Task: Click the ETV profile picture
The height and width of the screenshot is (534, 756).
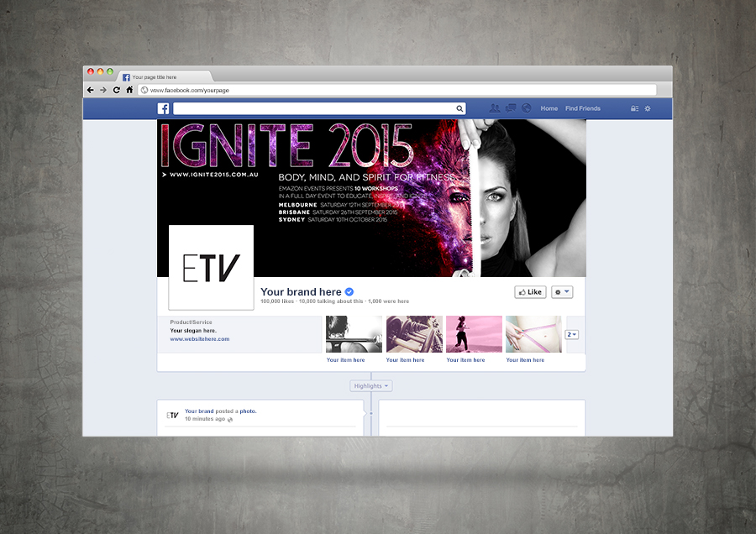Action: coord(211,268)
